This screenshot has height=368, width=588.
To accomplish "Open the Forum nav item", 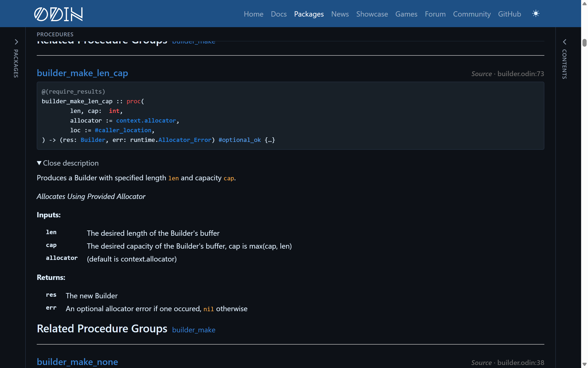I will click(435, 14).
